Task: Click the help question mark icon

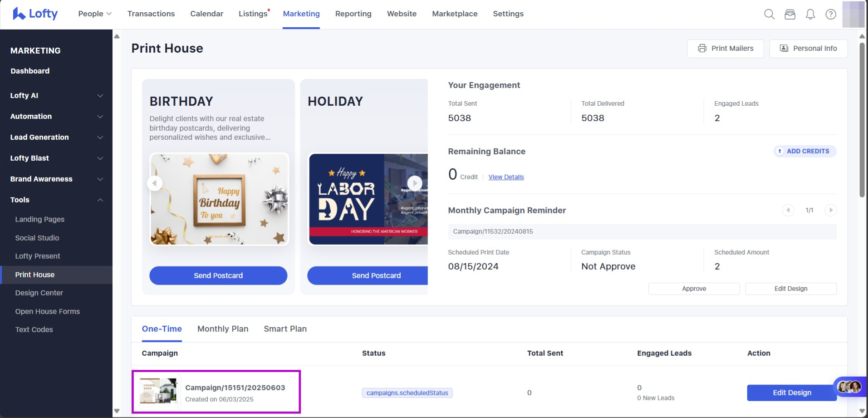Action: pos(831,14)
